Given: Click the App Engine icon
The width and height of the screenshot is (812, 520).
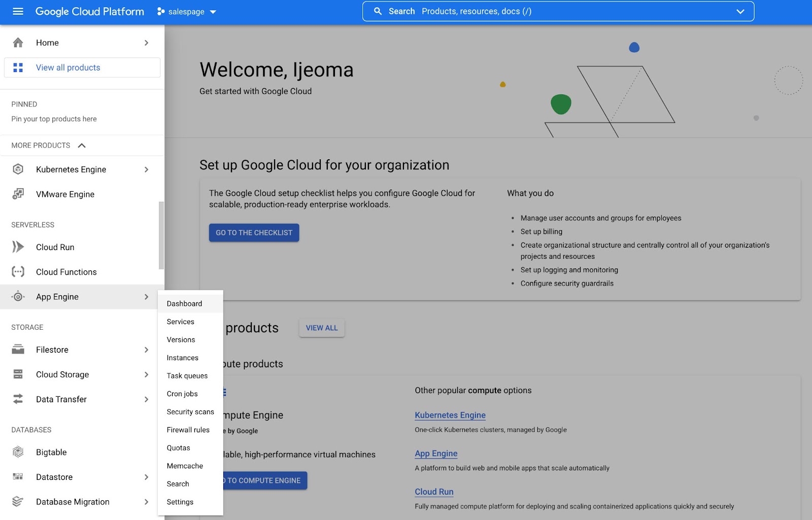Looking at the screenshot, I should tap(18, 296).
